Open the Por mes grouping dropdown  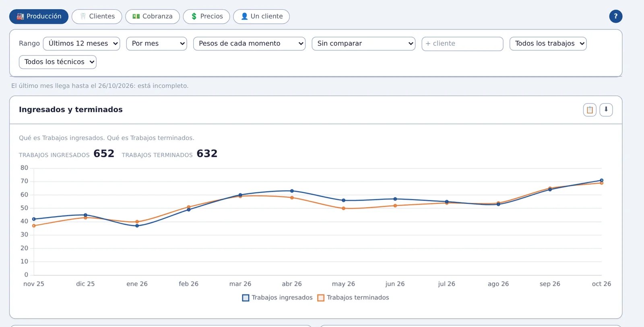tap(157, 43)
